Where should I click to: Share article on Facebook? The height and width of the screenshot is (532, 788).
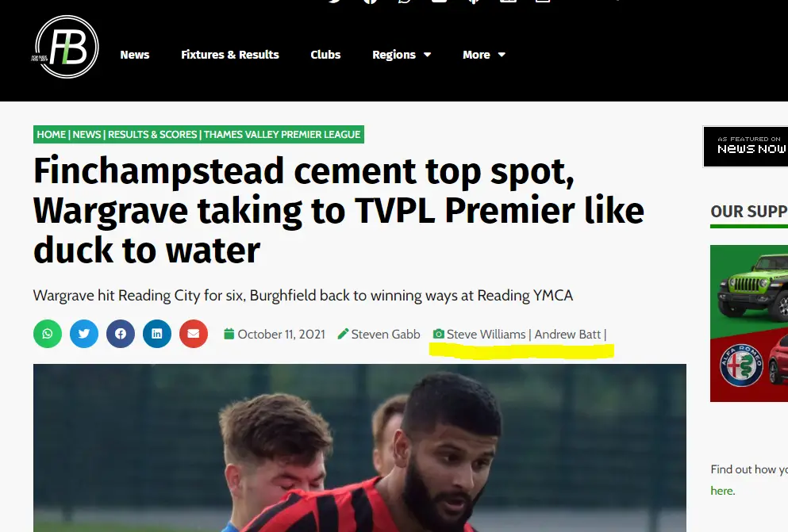pyautogui.click(x=121, y=334)
